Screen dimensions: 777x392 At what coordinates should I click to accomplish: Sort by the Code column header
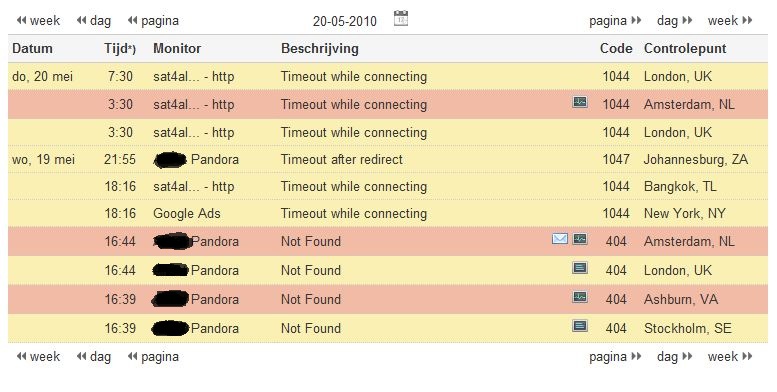click(x=616, y=49)
